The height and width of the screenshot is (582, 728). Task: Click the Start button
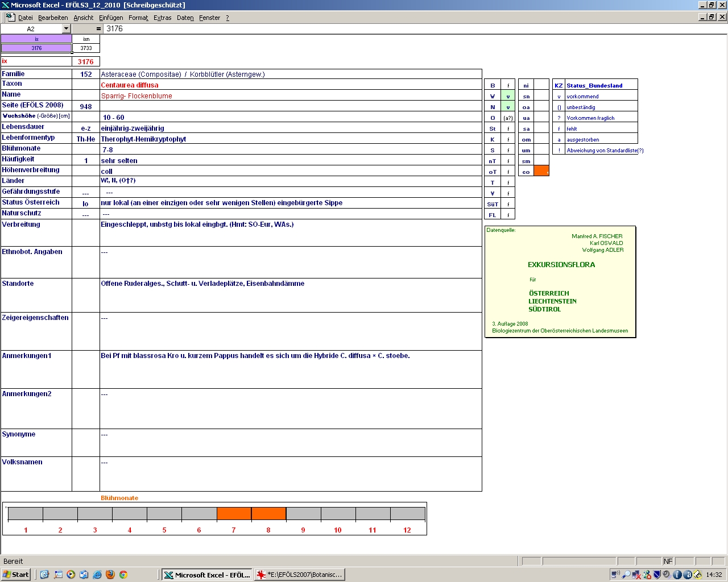[16, 575]
